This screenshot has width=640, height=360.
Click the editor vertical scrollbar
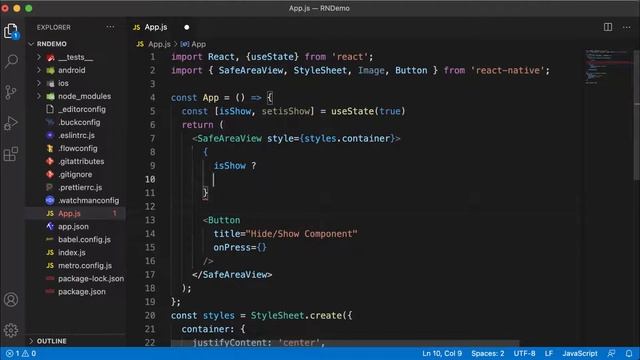coord(637,114)
